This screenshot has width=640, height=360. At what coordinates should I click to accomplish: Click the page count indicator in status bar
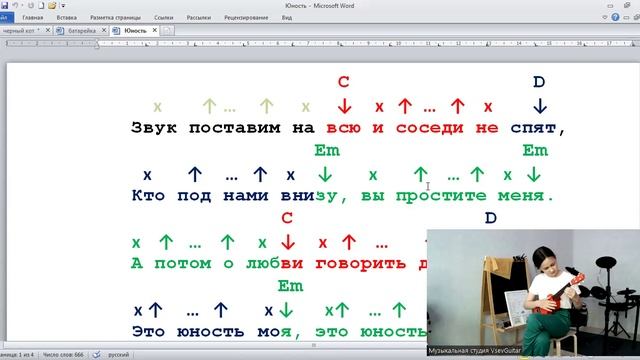pos(17,355)
